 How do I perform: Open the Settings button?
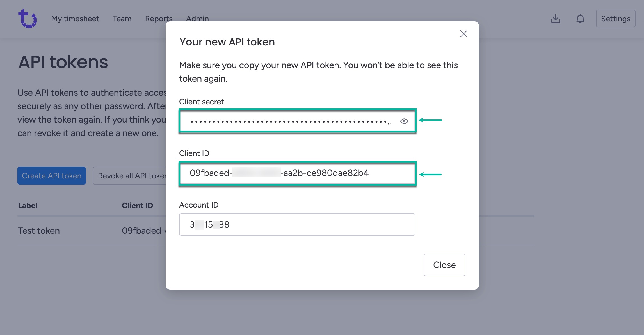coord(615,19)
